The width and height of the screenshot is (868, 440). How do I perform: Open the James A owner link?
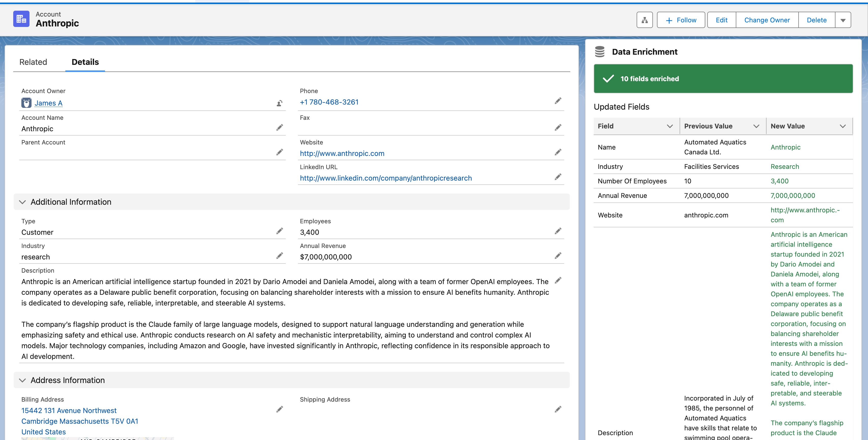click(x=48, y=103)
